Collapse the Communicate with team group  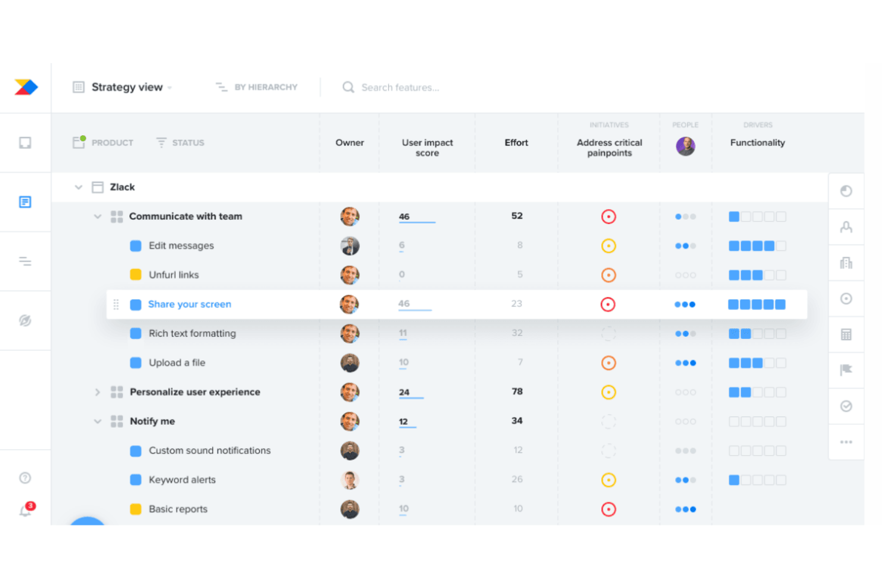pos(98,216)
